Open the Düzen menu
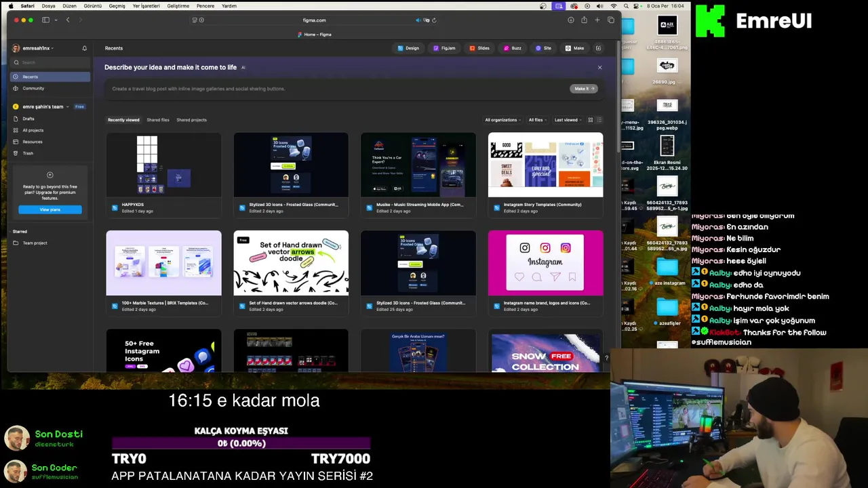Screen dimensions: 868x488 (x=69, y=6)
